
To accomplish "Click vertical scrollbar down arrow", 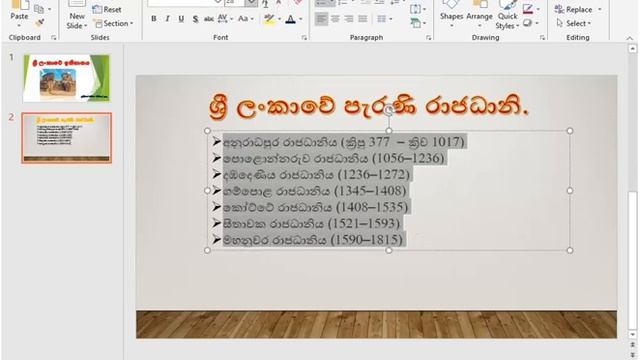I will click(633, 335).
